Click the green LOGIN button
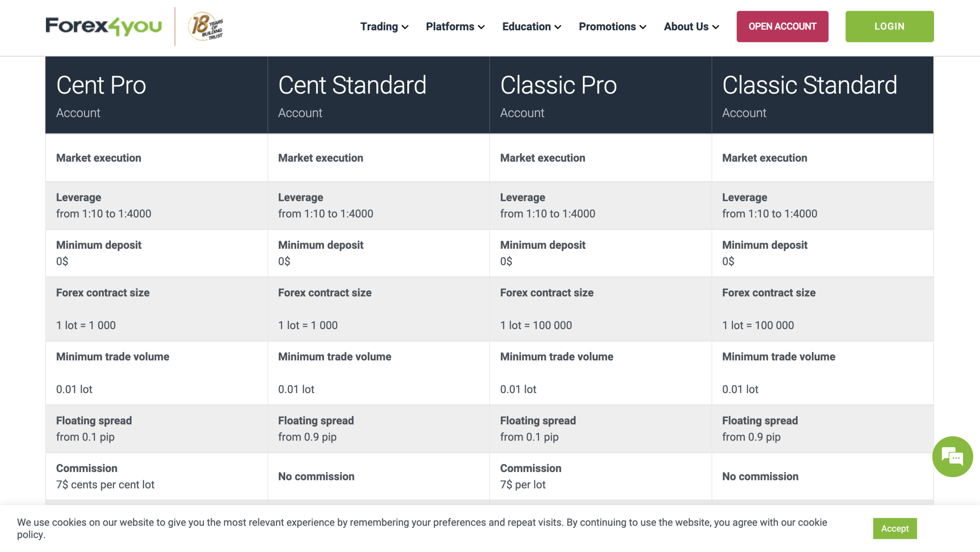This screenshot has width=980, height=552. 889,26
